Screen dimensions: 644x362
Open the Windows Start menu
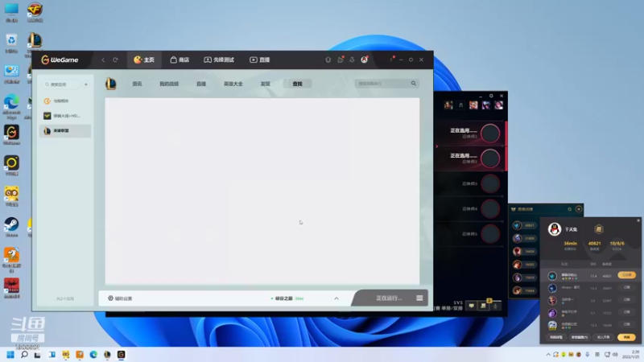10,355
